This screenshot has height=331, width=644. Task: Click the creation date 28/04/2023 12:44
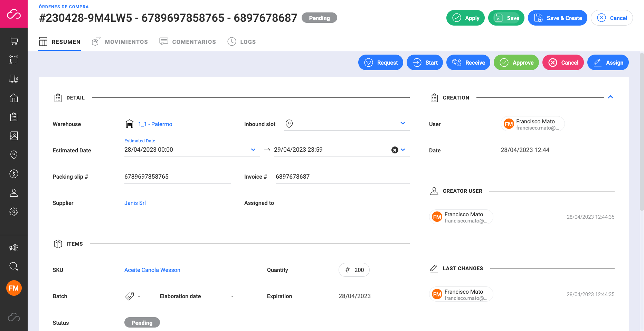pos(525,150)
